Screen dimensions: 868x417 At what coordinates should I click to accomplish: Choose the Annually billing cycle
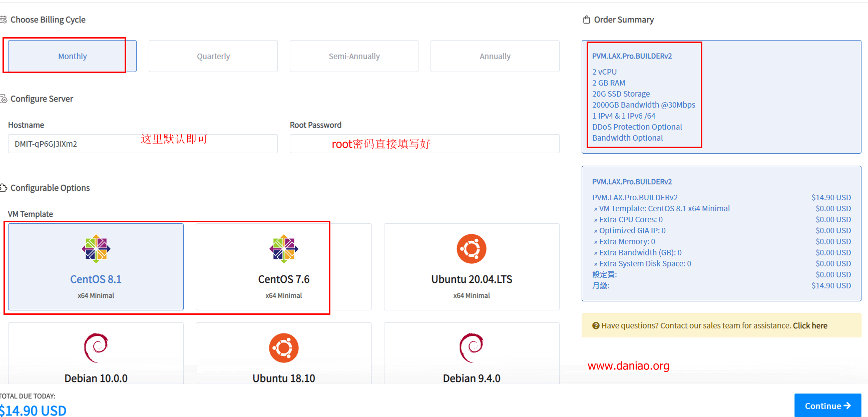coord(495,56)
